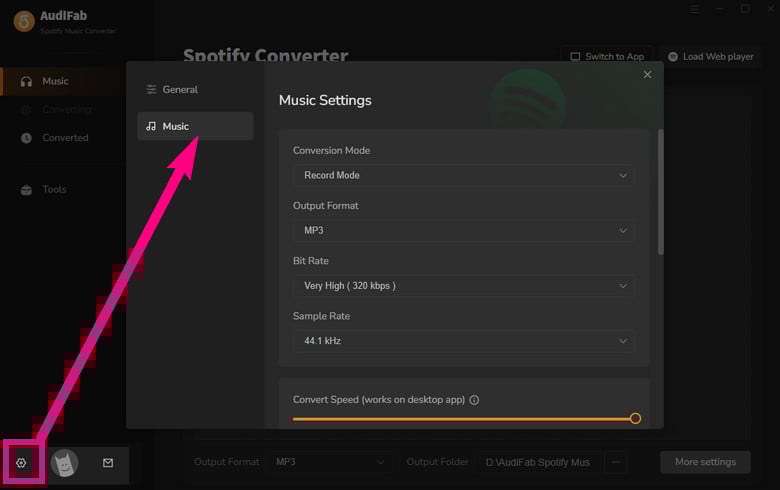This screenshot has width=780, height=490.
Task: Close the Music Settings dialog
Action: pos(647,74)
